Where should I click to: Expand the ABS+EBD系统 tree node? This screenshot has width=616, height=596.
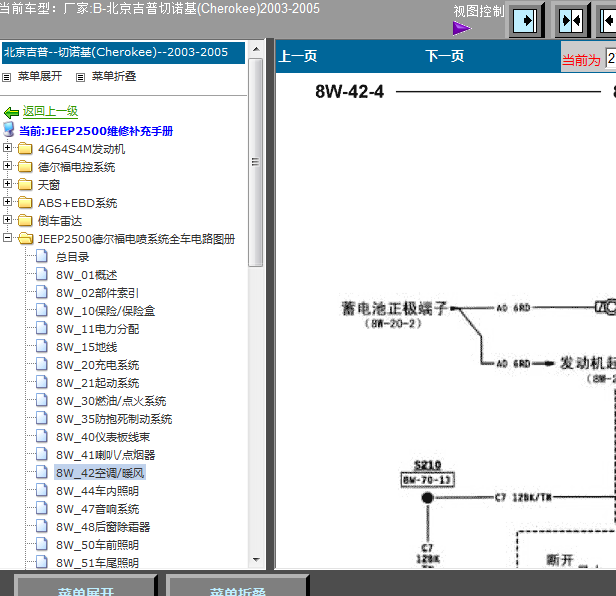point(7,202)
